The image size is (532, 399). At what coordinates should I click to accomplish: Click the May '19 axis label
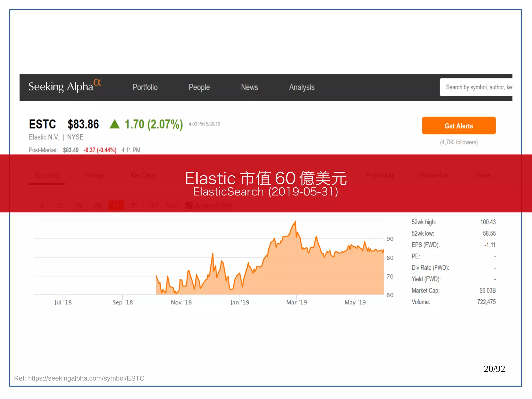(355, 302)
